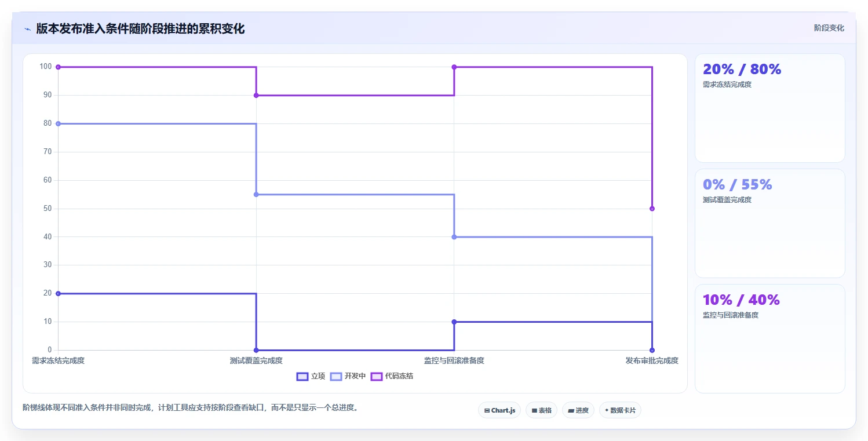
Task: Click the 代码冻结 point at 50 on 发布审批完成度
Action: pos(652,209)
